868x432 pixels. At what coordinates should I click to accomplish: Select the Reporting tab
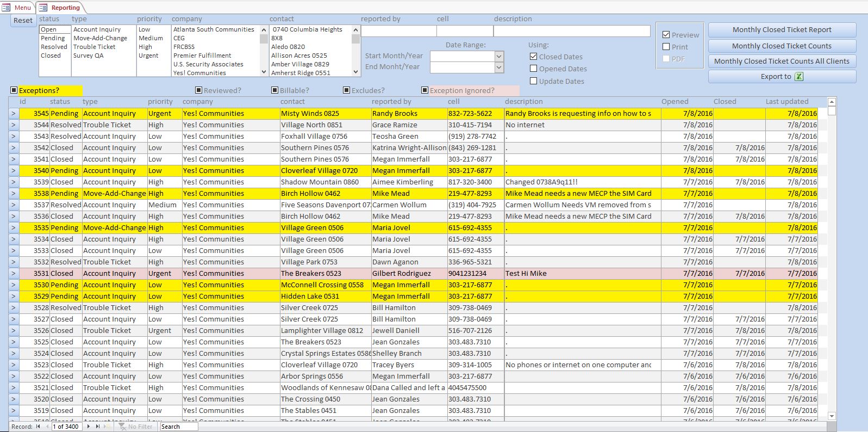[x=60, y=8]
